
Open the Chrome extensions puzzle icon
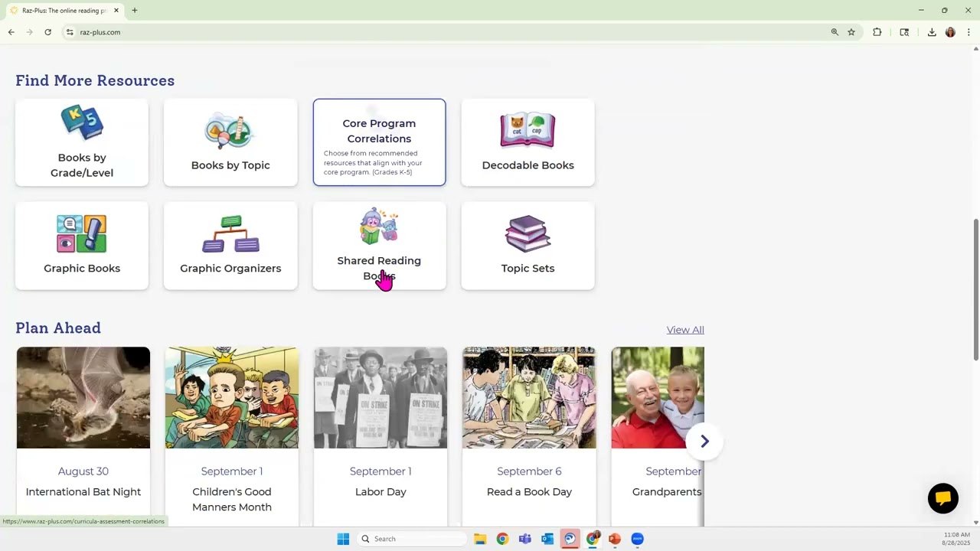(x=877, y=32)
